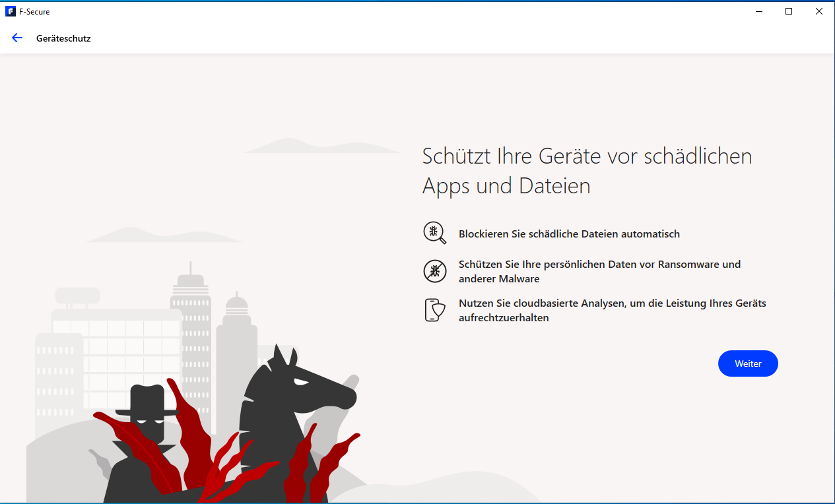This screenshot has height=504, width=835.
Task: Select the 'Schützt Ihre Geräte' heading
Action: click(x=587, y=171)
